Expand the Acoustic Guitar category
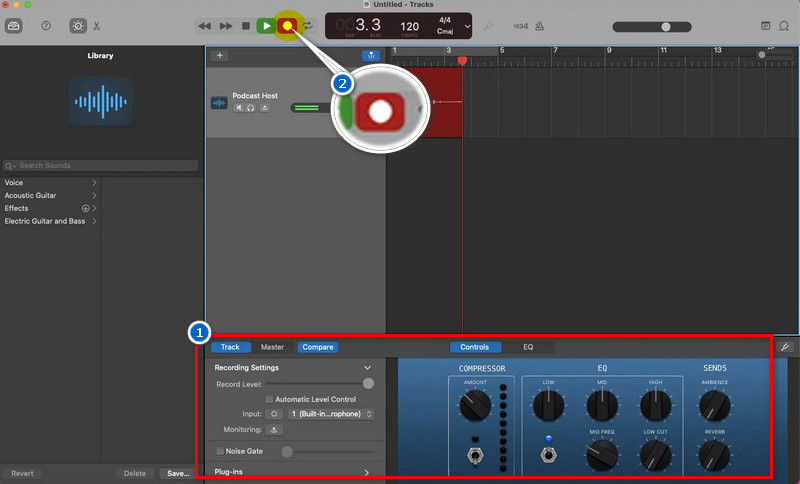The width and height of the screenshot is (800, 484). tap(50, 195)
